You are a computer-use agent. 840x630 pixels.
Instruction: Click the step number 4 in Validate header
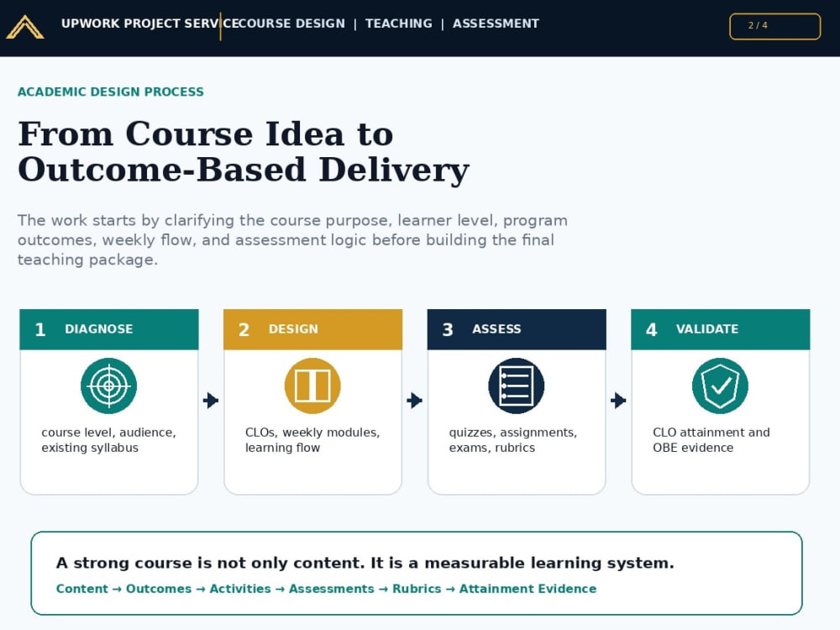coord(652,329)
